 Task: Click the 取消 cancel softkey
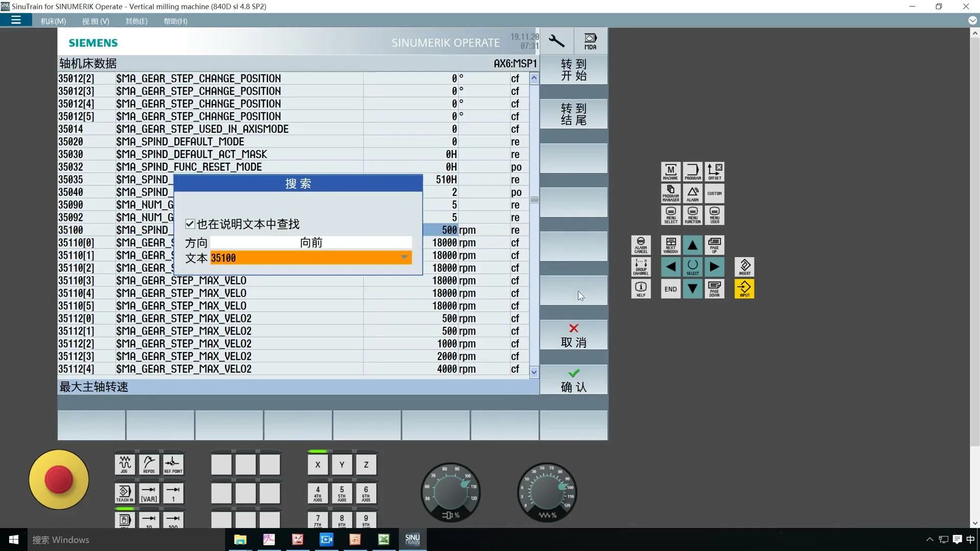point(573,335)
